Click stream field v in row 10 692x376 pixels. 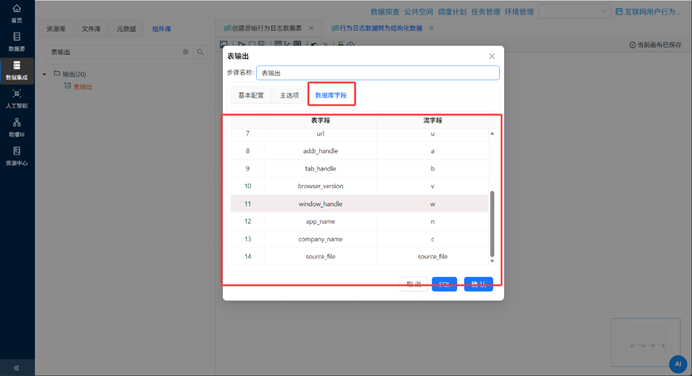(x=432, y=186)
